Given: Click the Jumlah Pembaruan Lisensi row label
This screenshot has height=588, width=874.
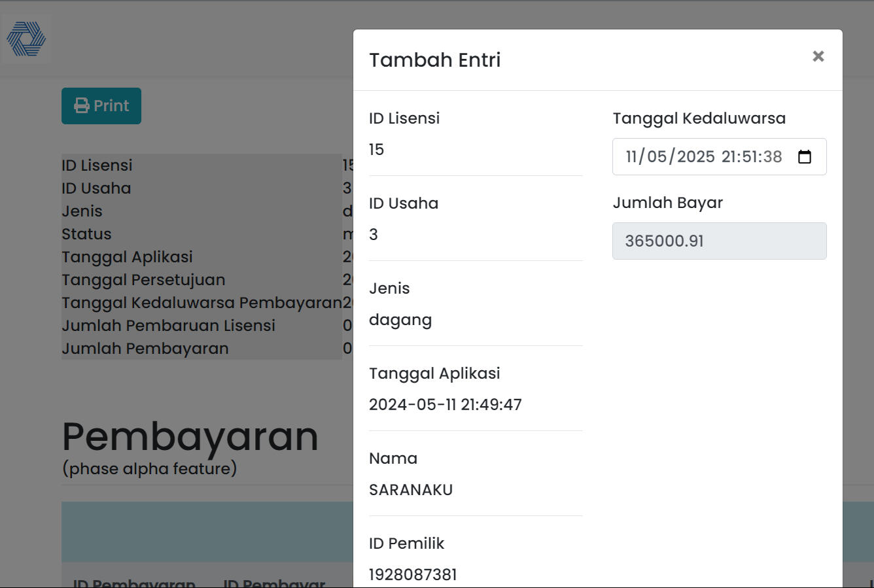Looking at the screenshot, I should [x=168, y=326].
